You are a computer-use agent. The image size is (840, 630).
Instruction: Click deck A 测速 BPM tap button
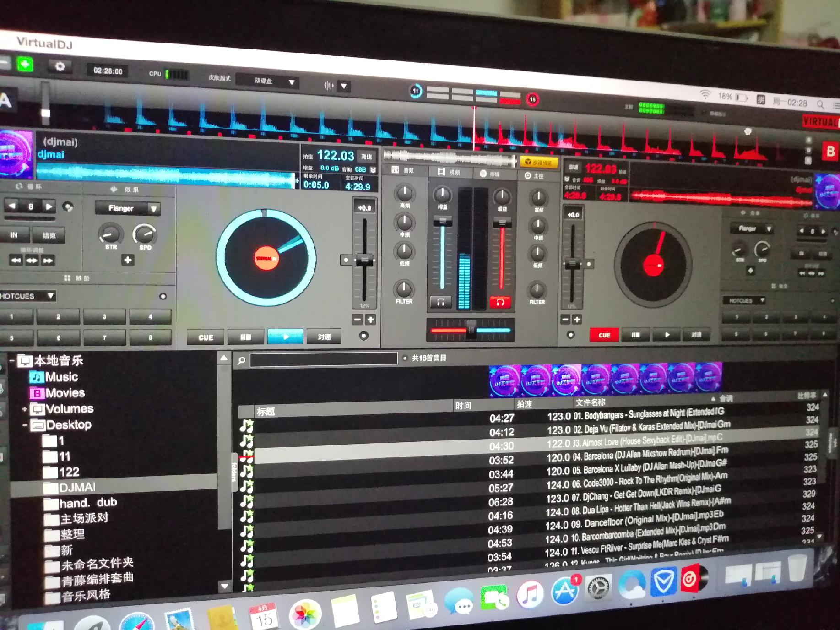(366, 157)
